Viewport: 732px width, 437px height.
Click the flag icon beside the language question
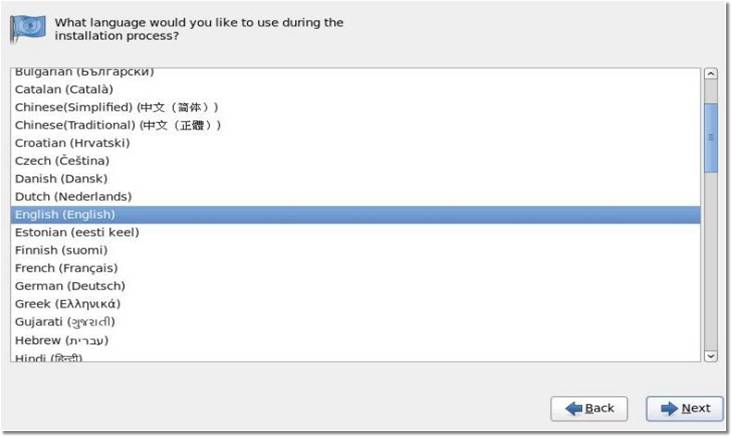coord(29,27)
